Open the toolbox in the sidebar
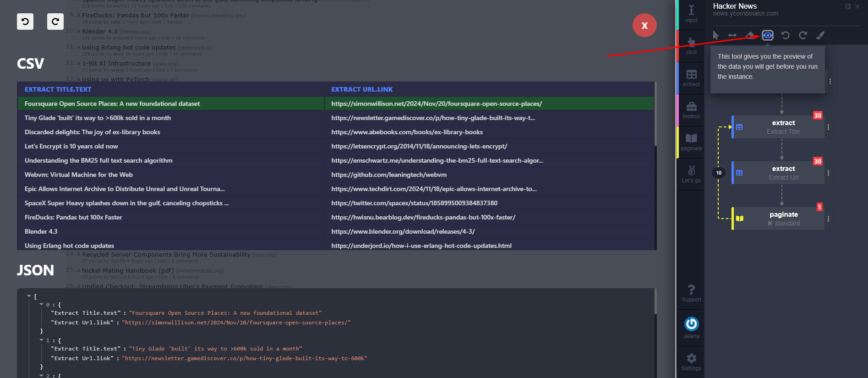Image resolution: width=868 pixels, height=378 pixels. pos(691,110)
